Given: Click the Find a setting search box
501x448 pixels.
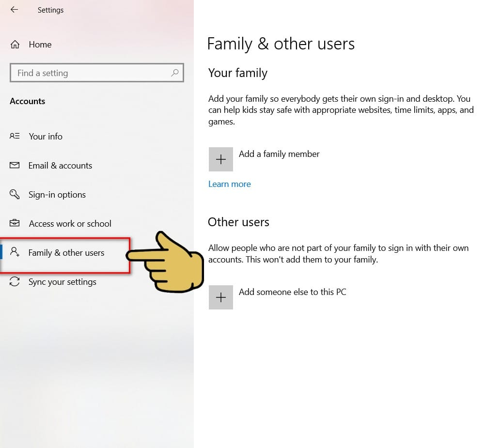Looking at the screenshot, I should pos(97,73).
